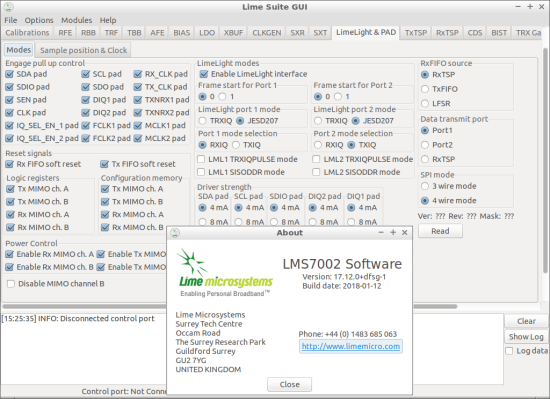550x399 pixels.
Task: Select the Modes sub-tab
Action: 19,50
